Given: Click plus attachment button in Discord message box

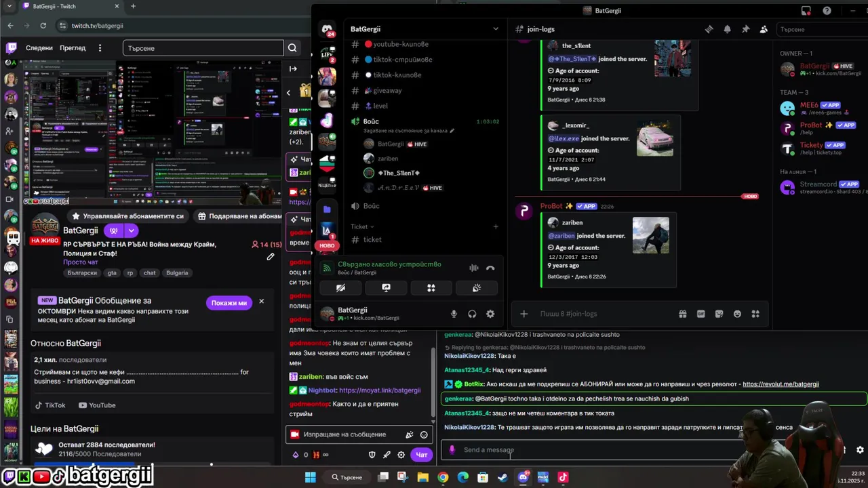Looking at the screenshot, I should coord(524,314).
